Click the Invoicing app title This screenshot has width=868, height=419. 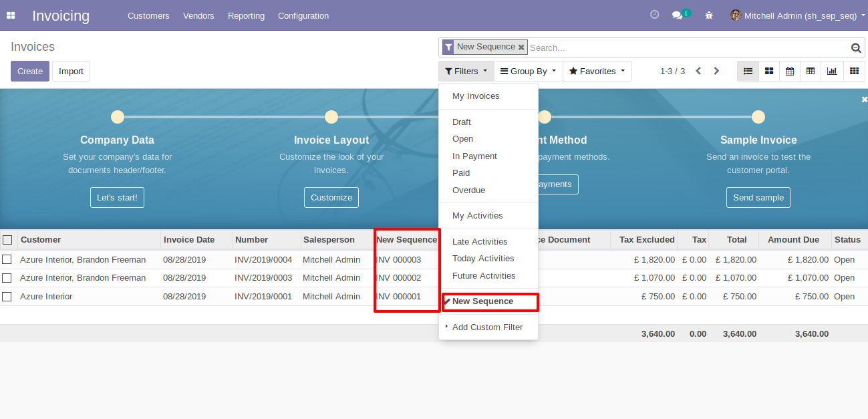point(61,15)
